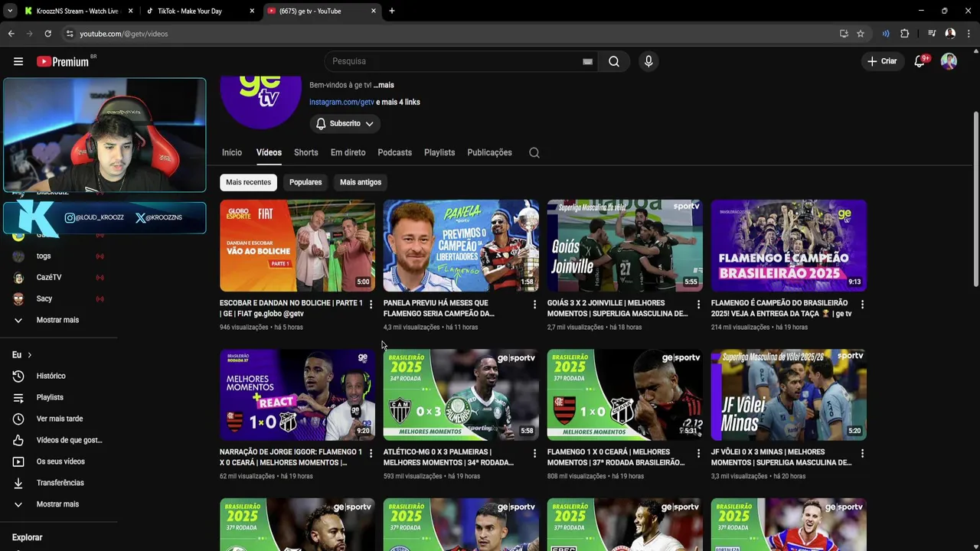
Task: Open Ver mais tarde in sidebar
Action: coord(58,419)
